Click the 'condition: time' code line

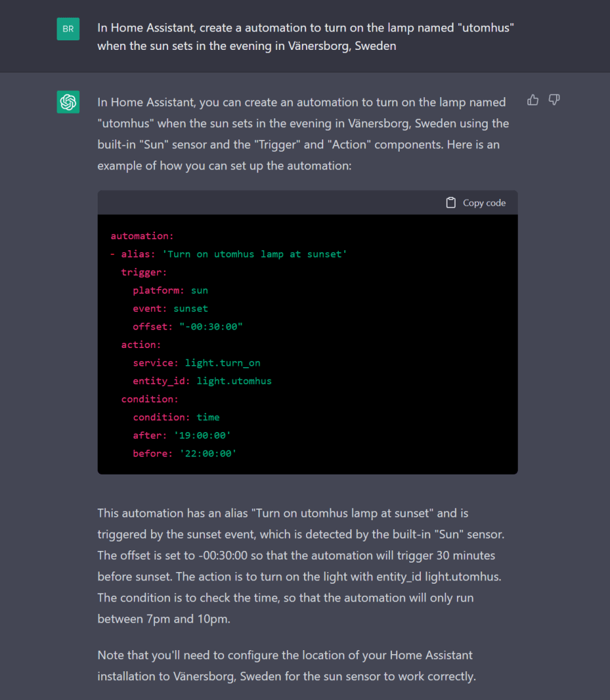(176, 417)
